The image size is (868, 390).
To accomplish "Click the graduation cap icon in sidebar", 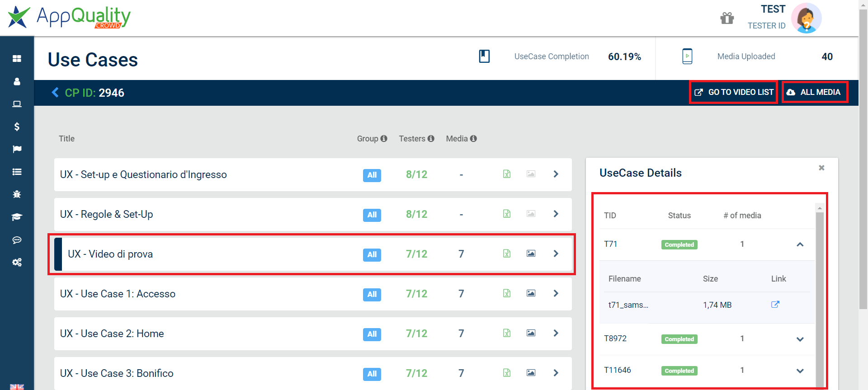I will (17, 217).
